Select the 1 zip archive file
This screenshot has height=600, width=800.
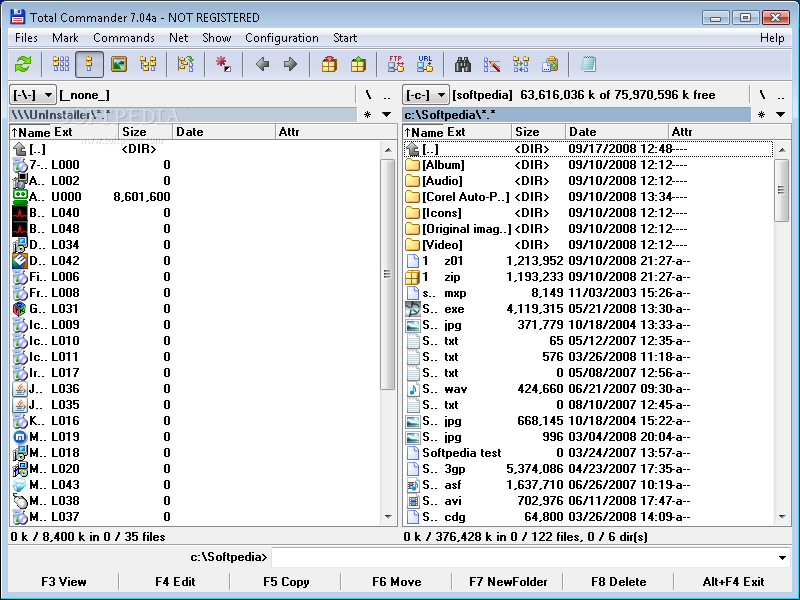coord(587,277)
